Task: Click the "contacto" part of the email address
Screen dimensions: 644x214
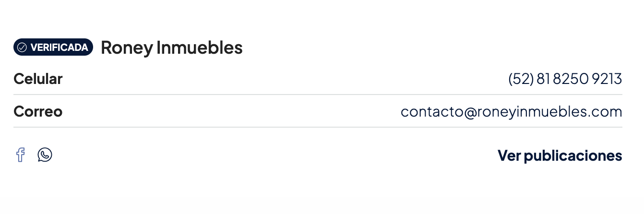Action: [x=431, y=112]
